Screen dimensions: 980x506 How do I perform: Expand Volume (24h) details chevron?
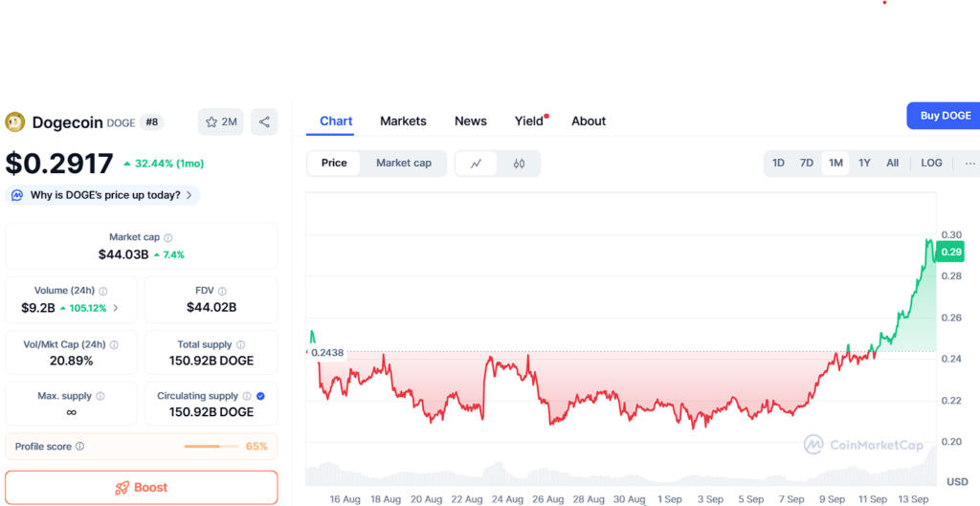tap(115, 308)
